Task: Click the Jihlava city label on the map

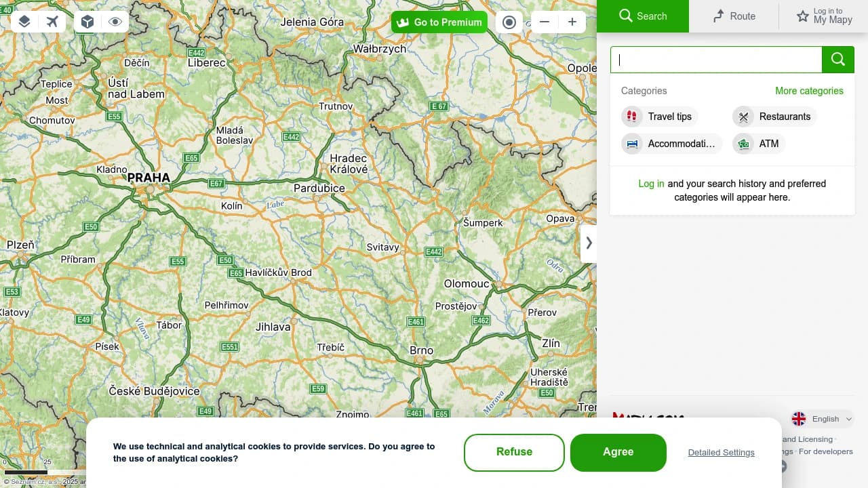Action: pos(273,327)
